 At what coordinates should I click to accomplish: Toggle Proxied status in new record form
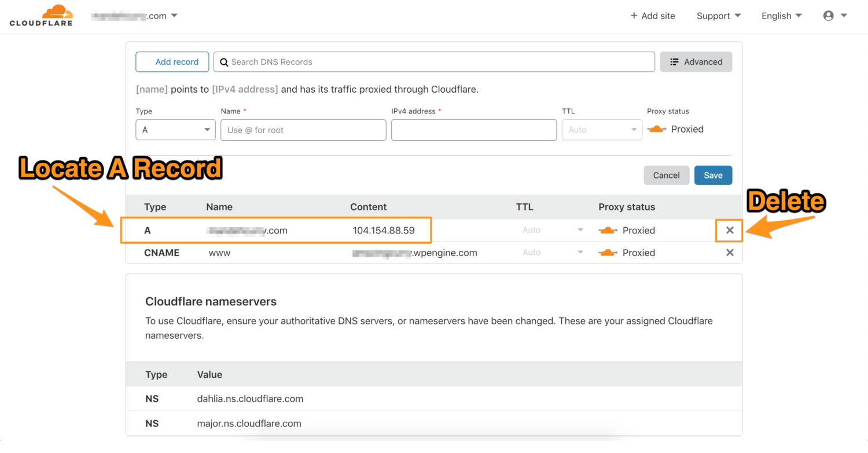coord(657,129)
